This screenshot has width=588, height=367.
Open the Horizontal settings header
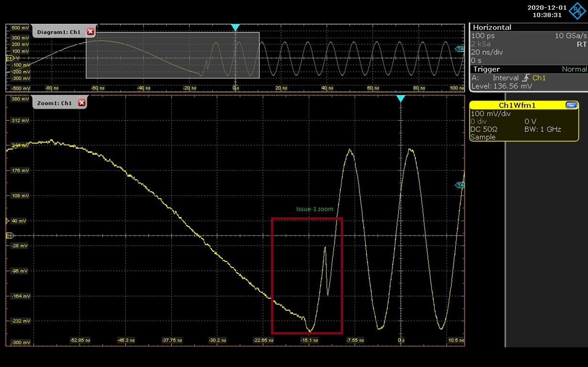point(492,27)
